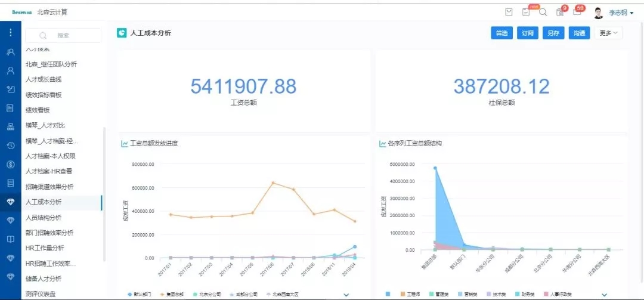The height and width of the screenshot is (300, 644).
Task: Click the magnifier search icon in header
Action: [543, 13]
